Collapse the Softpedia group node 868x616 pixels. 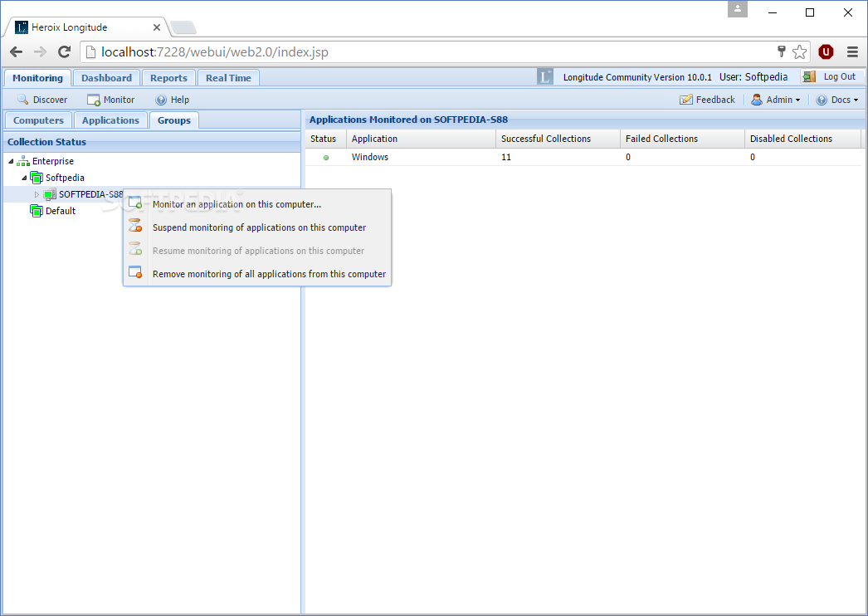coord(24,178)
